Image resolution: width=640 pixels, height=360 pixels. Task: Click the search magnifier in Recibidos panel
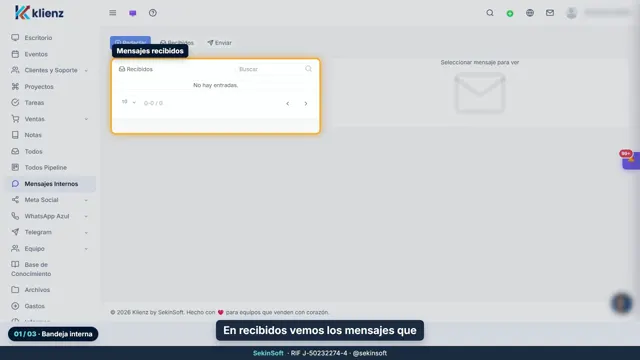point(309,69)
